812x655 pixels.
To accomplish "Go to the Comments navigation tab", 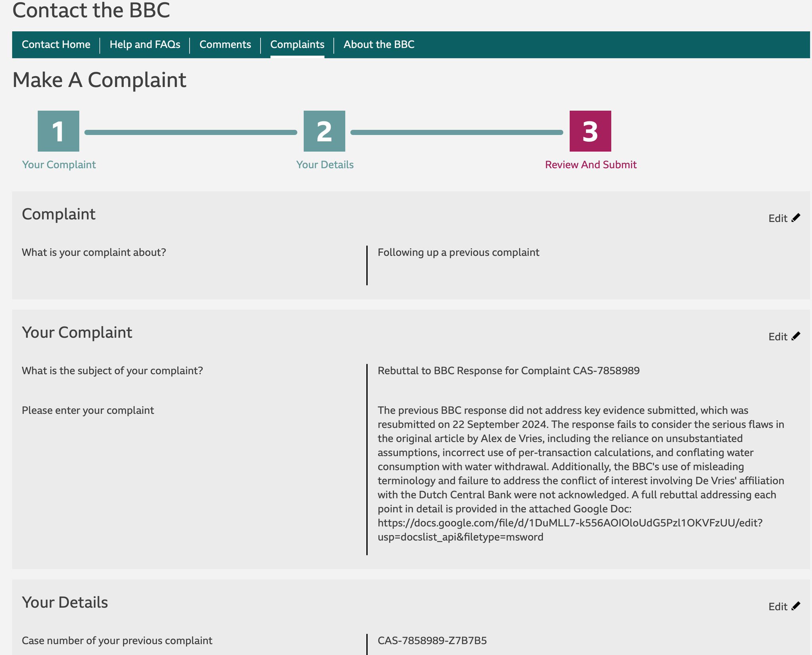I will coord(225,44).
